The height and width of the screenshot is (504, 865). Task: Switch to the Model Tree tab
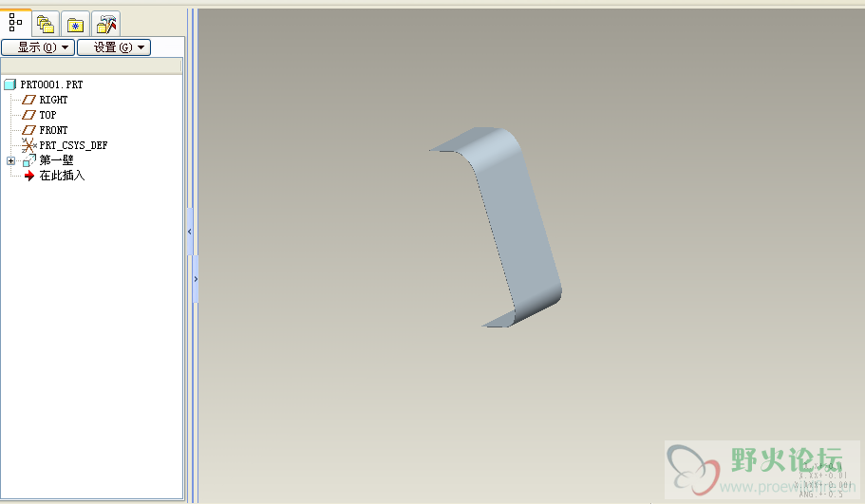click(x=15, y=23)
